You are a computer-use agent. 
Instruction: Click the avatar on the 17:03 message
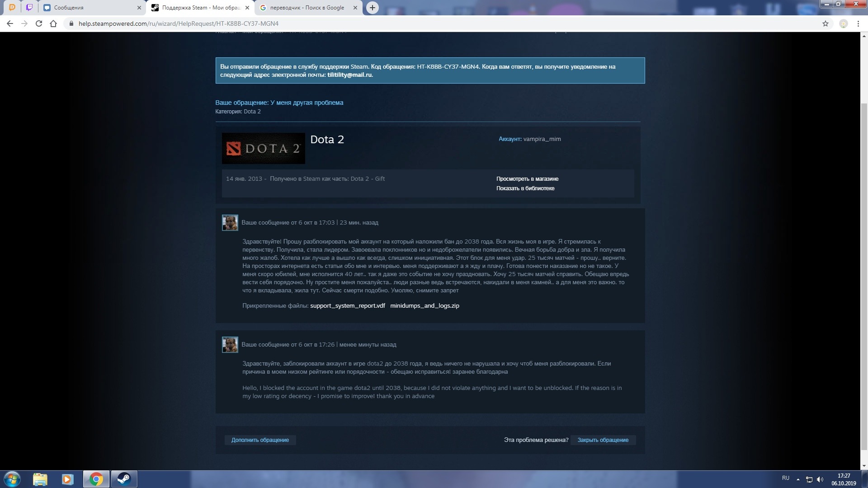pos(230,223)
